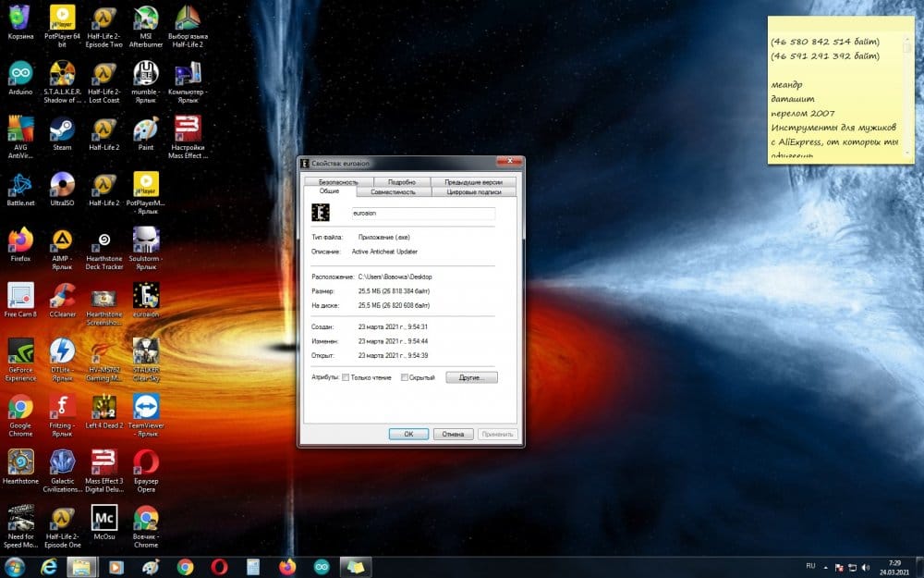Image resolution: width=924 pixels, height=578 pixels.
Task: Select the MSI Afterburner desktop icon
Action: (x=146, y=18)
